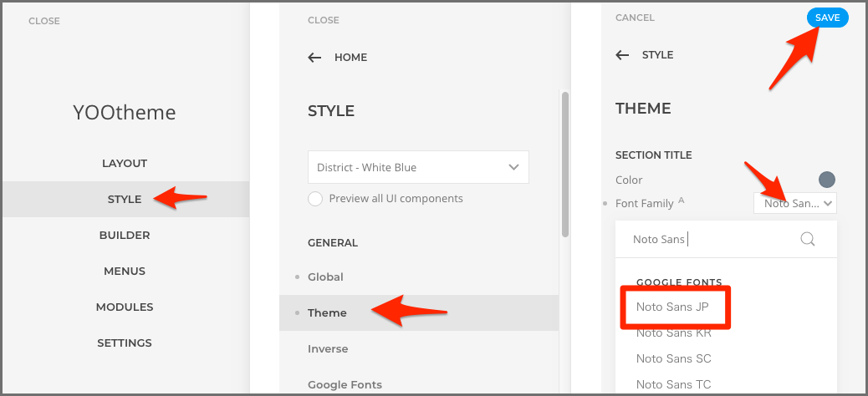Click the search magnifier icon in font list

(x=808, y=240)
